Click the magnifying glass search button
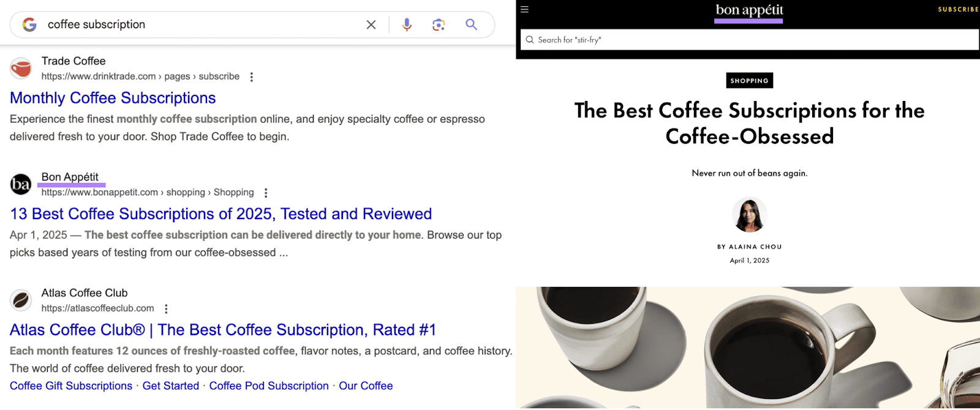The width and height of the screenshot is (980, 410). tap(471, 24)
